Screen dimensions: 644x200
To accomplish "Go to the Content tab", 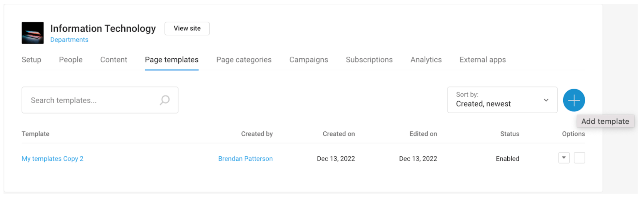I will pos(114,60).
